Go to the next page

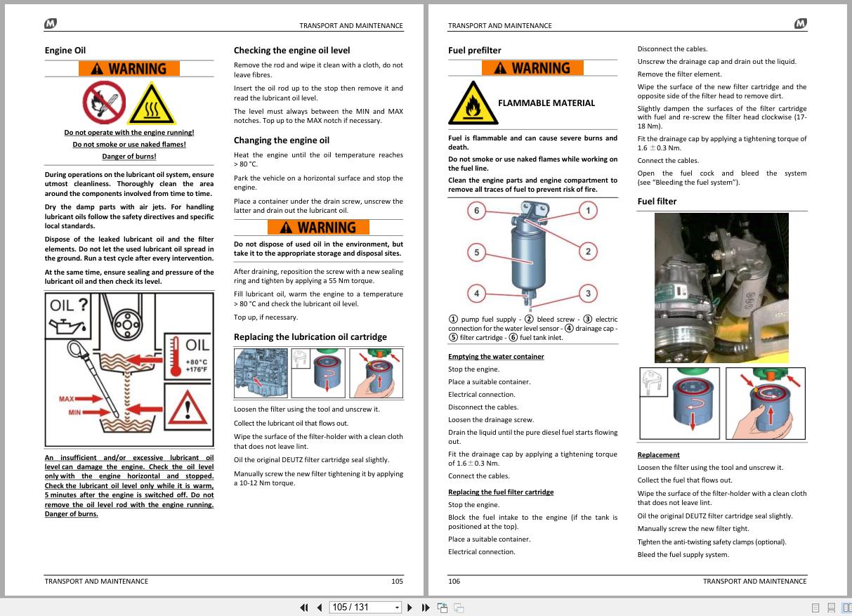click(409, 608)
